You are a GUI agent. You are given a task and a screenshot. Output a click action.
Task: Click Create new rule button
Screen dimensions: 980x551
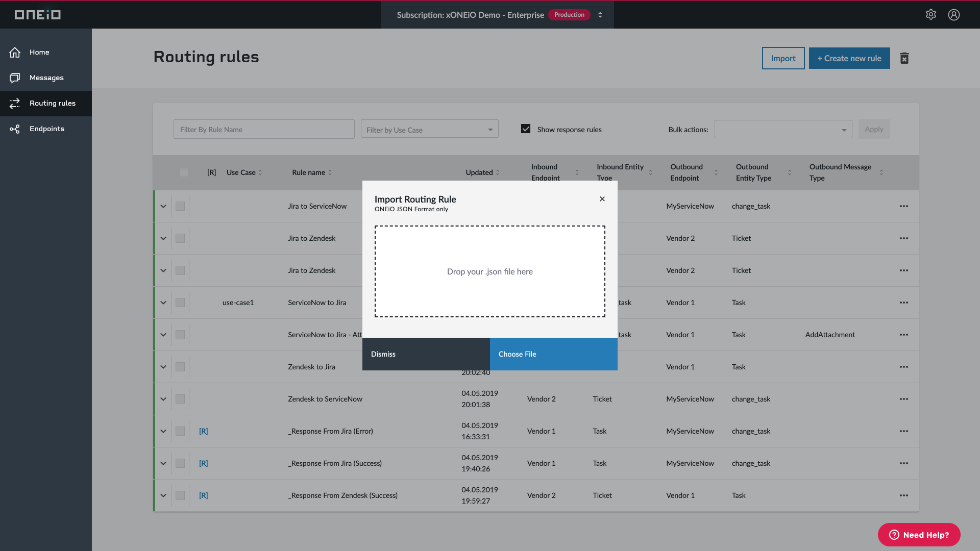(849, 58)
